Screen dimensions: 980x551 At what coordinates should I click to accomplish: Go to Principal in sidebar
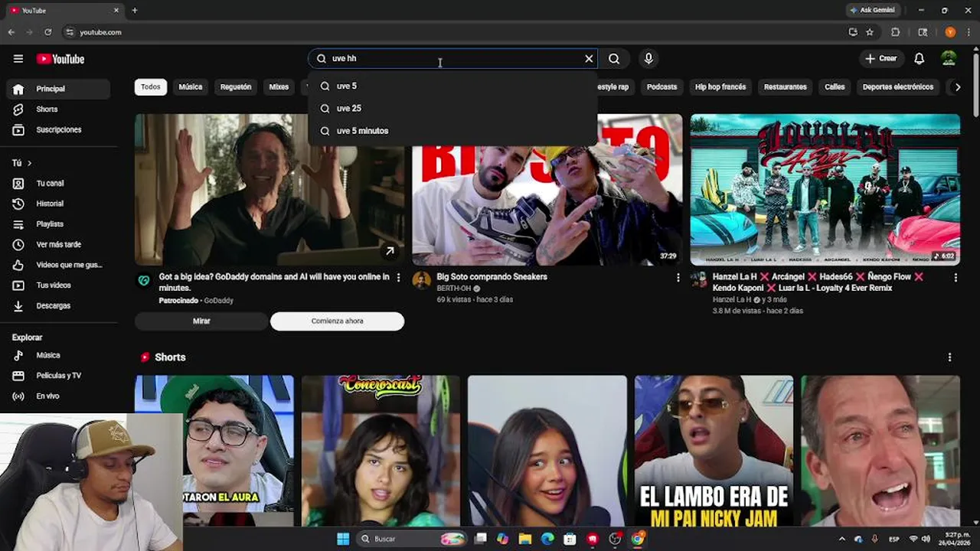(x=58, y=89)
